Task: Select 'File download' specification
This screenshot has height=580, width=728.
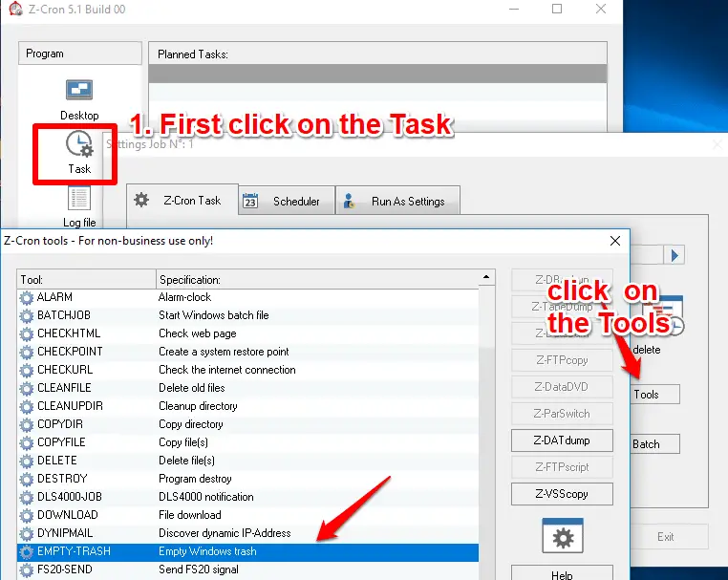Action: 190,515
